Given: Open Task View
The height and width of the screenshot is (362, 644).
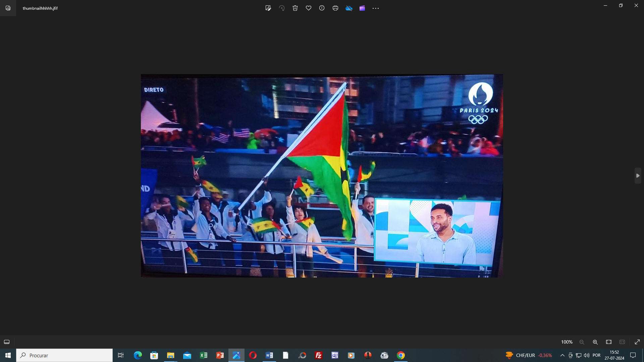Looking at the screenshot, I should pyautogui.click(x=121, y=355).
